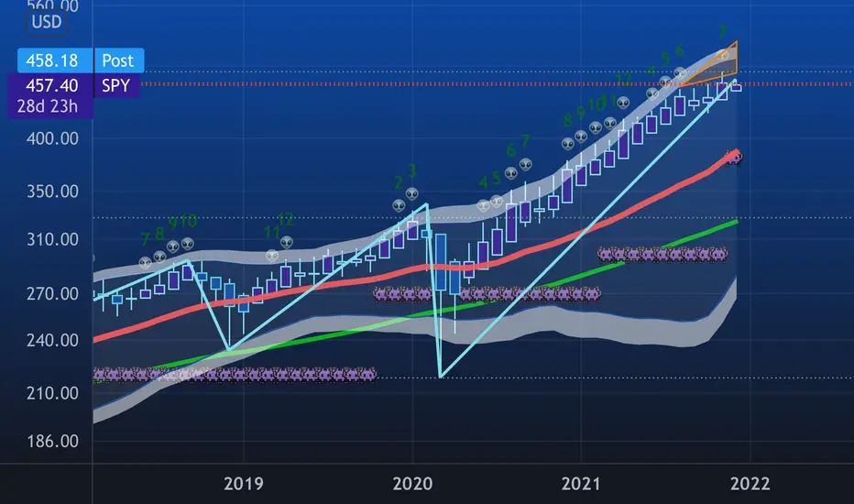Screen dimensions: 854x504
Task: Click the alien marker below green count 2
Action: click(x=399, y=205)
